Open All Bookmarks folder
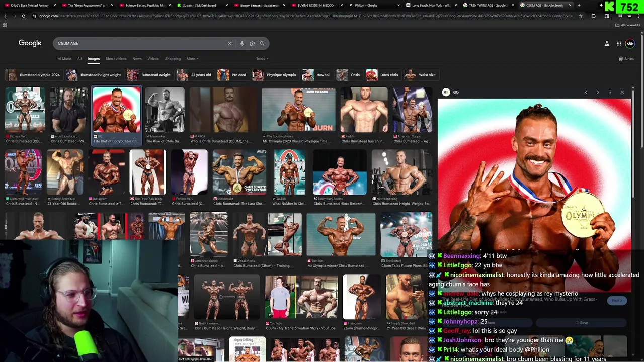The width and height of the screenshot is (644, 362). pyautogui.click(x=628, y=25)
